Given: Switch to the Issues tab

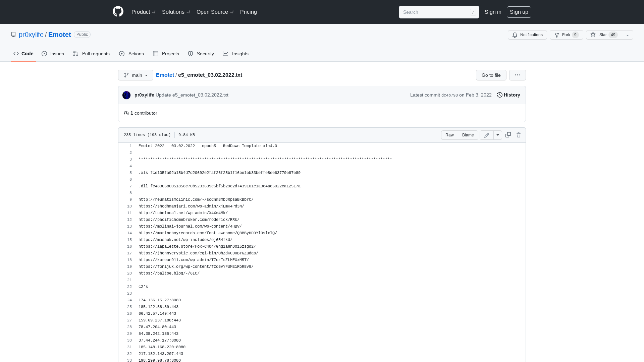Looking at the screenshot, I should click(x=53, y=54).
